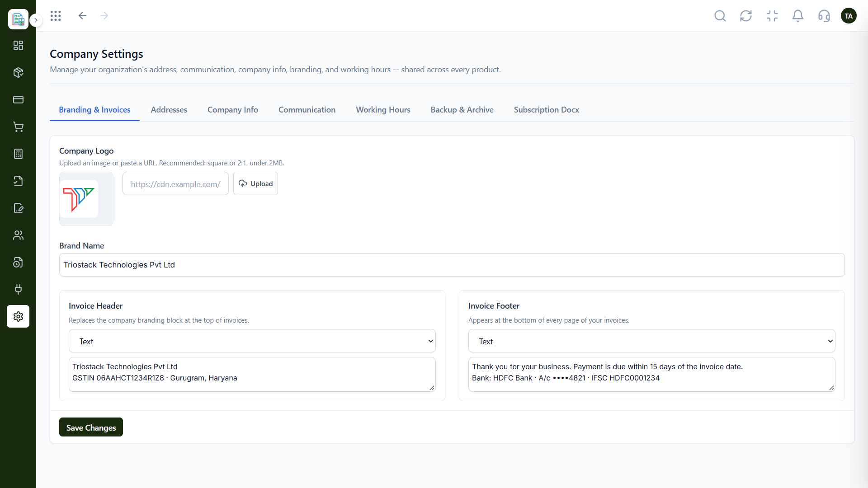Open the calculator icon in sidebar
Viewport: 868px width, 488px height.
click(x=18, y=154)
